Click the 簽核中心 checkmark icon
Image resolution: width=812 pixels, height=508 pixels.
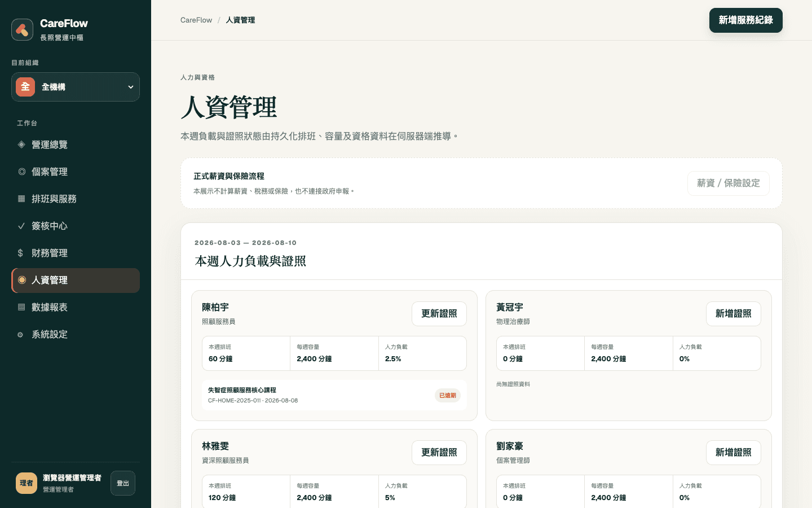[x=21, y=226]
